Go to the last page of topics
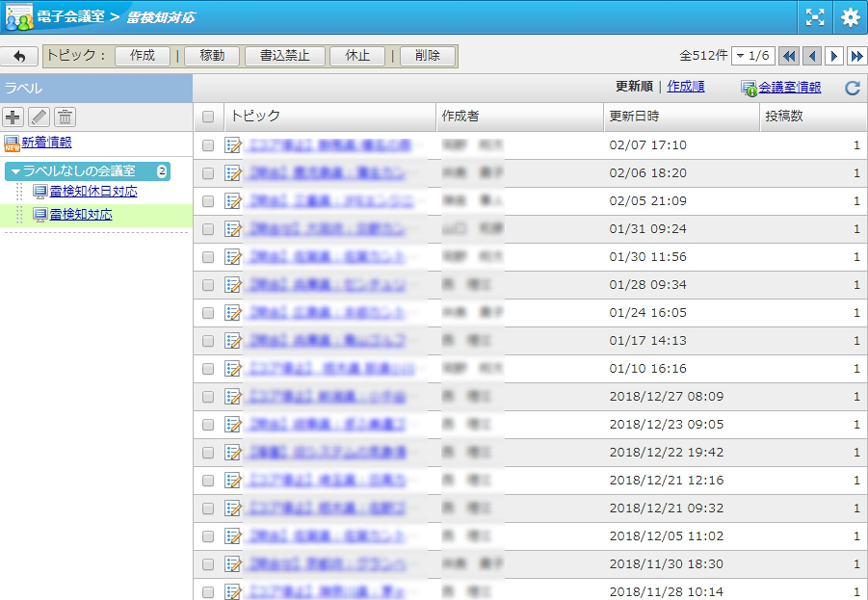The width and height of the screenshot is (868, 600). (x=856, y=56)
